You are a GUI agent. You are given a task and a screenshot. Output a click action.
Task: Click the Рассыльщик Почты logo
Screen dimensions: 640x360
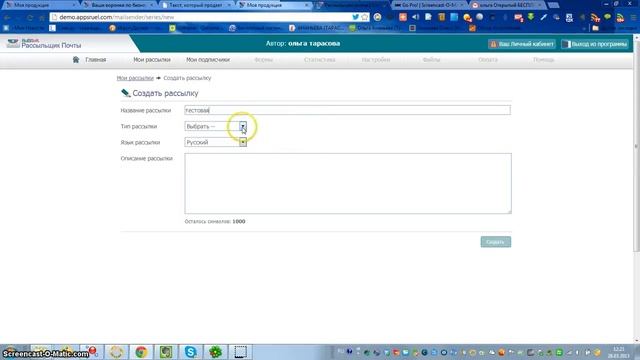44,44
